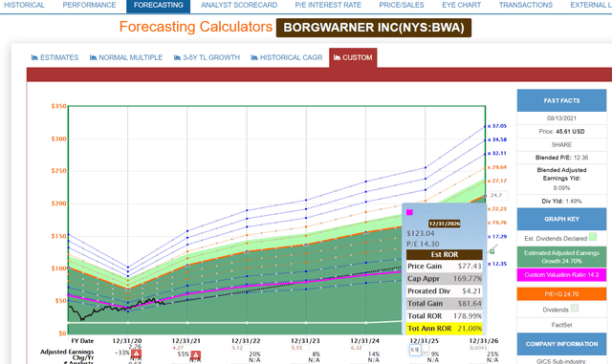This screenshot has height=364, width=612.
Task: Toggle the Custom Valuation Ratio 14.3 key
Action: (x=561, y=274)
